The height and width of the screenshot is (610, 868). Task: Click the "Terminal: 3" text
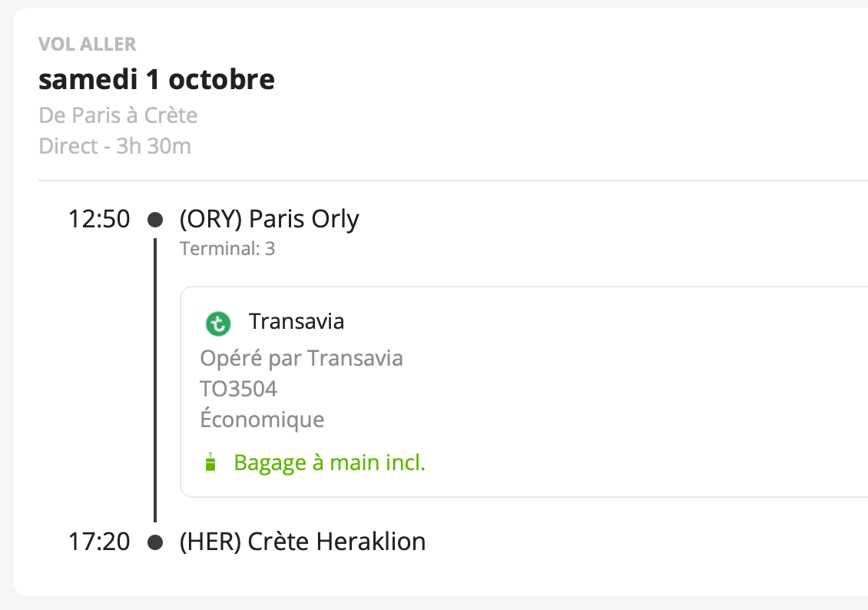[227, 249]
